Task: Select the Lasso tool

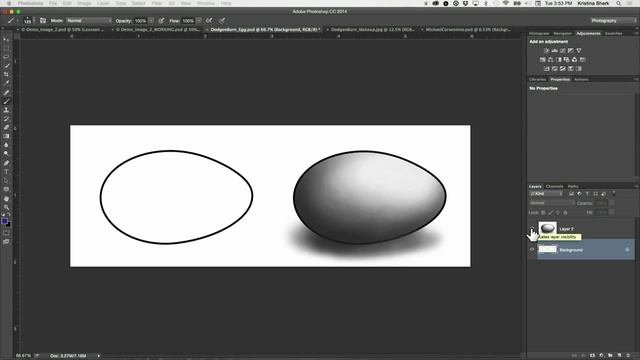Action: (6, 57)
